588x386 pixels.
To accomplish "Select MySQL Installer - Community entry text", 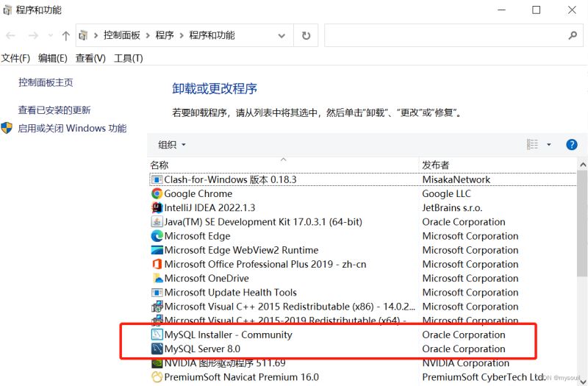I will [x=228, y=335].
